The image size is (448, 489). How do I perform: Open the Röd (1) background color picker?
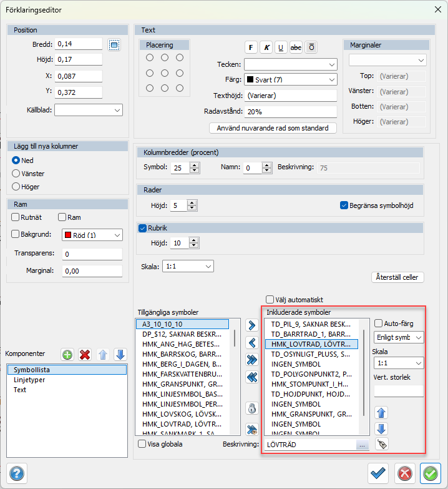click(x=92, y=235)
